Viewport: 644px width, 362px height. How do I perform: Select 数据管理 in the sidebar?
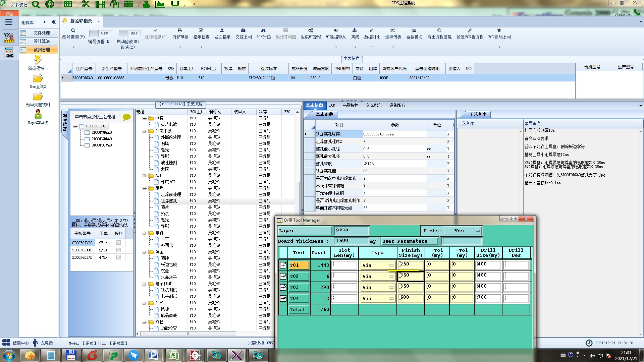(41, 50)
